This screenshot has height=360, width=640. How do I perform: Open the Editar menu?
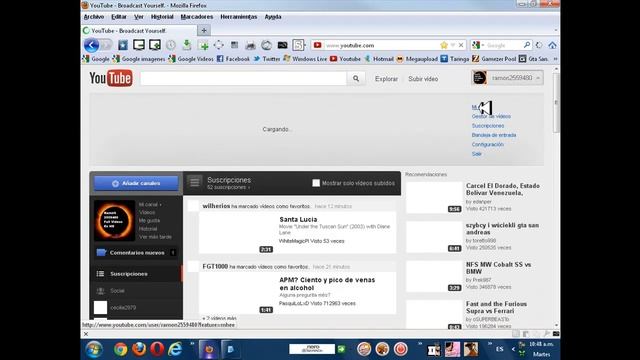(119, 17)
